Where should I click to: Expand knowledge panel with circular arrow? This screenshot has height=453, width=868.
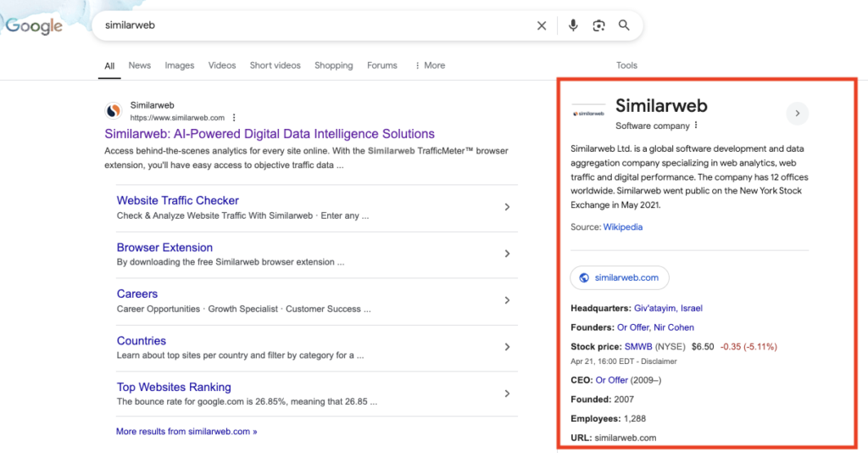(797, 113)
